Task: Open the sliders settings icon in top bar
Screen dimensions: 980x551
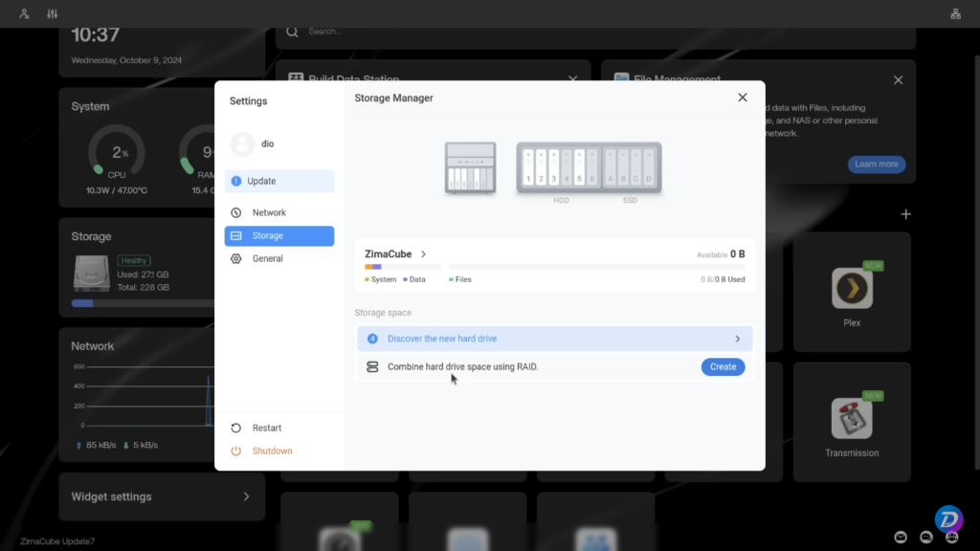Action: point(53,13)
